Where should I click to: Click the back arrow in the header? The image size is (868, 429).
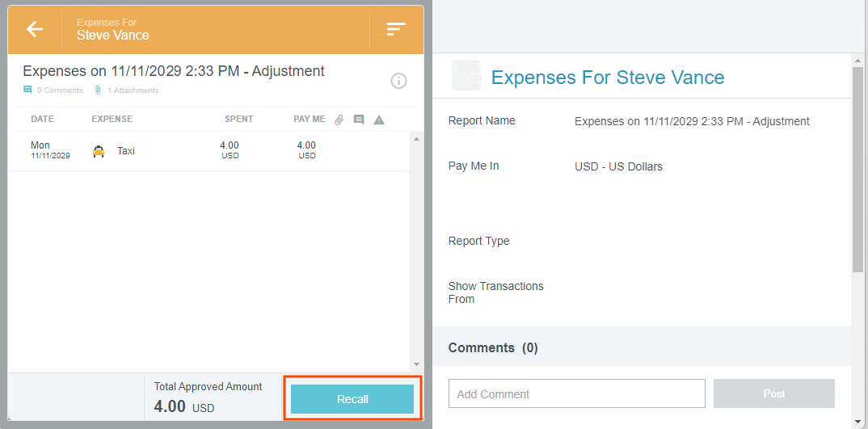coord(34,30)
